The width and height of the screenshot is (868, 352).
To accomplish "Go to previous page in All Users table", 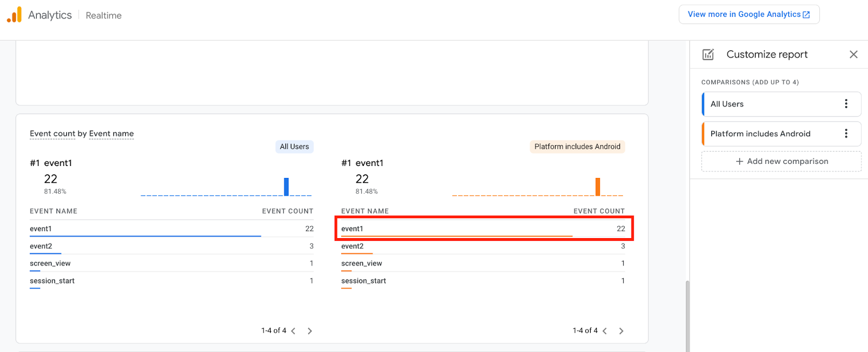I will tap(293, 331).
